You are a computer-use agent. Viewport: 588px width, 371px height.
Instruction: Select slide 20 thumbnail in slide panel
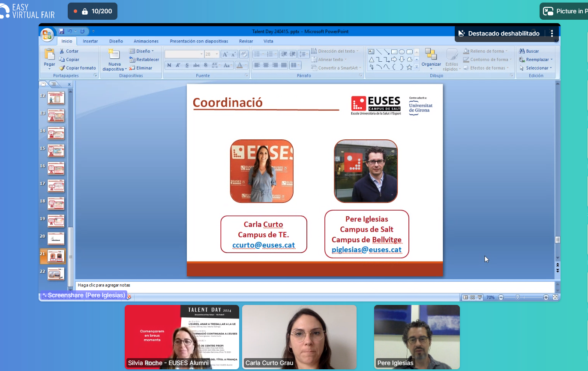56,238
